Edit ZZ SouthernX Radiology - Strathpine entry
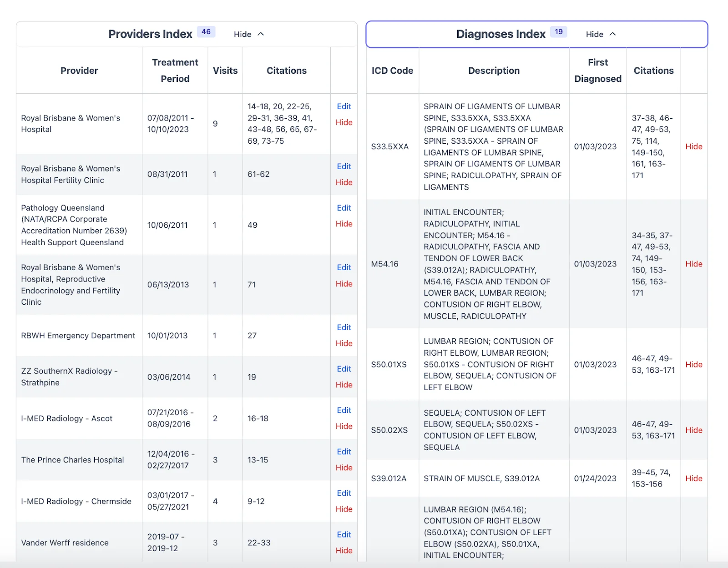Image resolution: width=728 pixels, height=568 pixels. (344, 369)
